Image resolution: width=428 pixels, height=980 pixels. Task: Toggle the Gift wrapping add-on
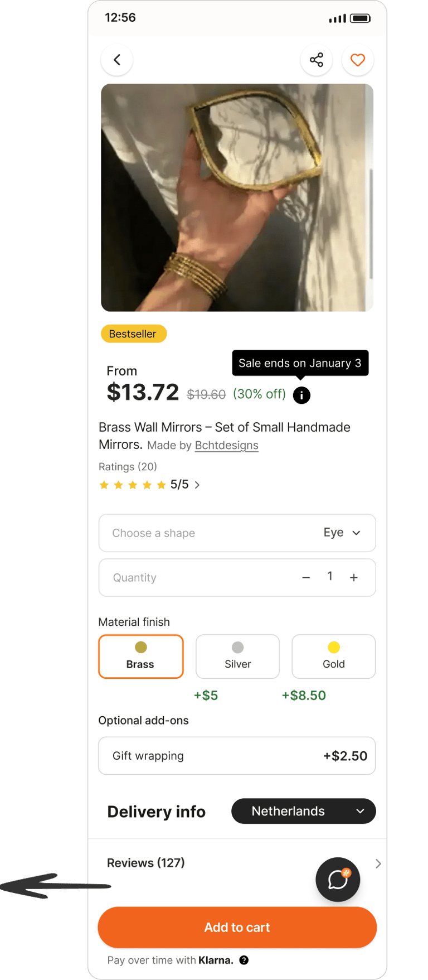237,756
